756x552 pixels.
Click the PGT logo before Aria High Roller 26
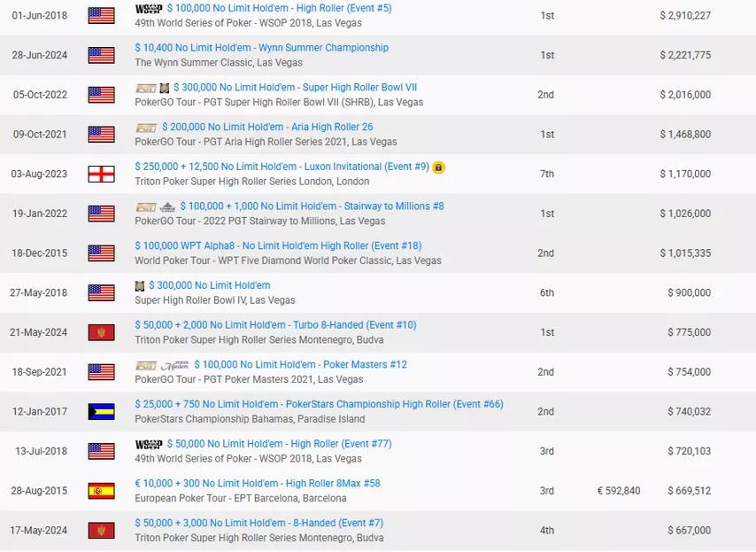[x=145, y=128]
